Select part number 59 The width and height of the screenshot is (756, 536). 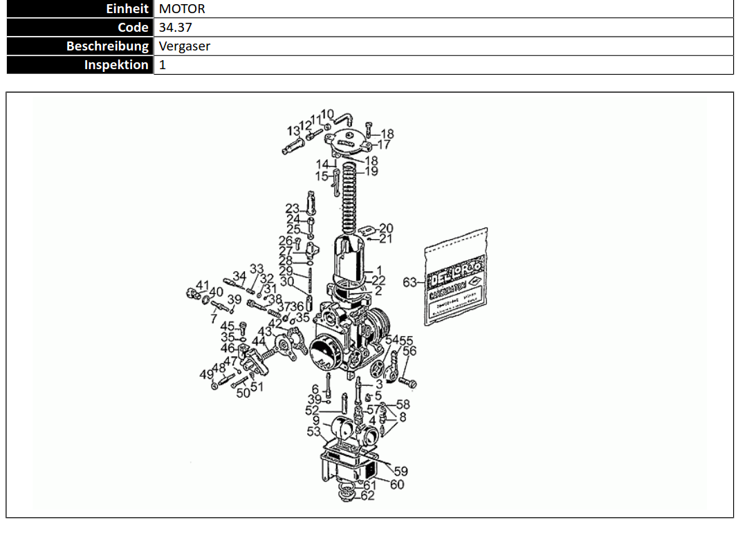point(401,471)
